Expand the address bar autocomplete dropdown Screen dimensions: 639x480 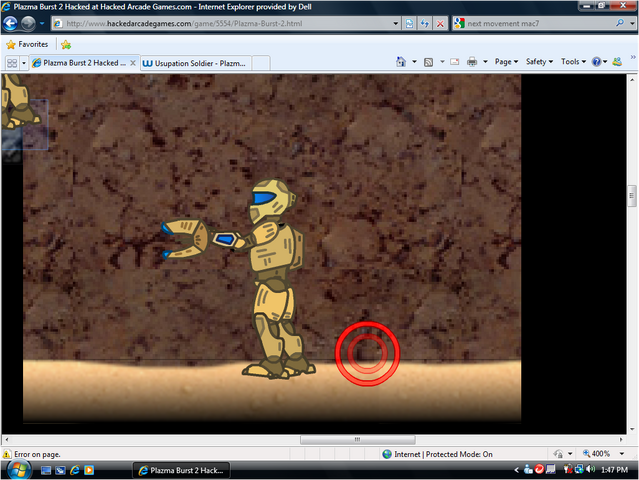pos(396,24)
